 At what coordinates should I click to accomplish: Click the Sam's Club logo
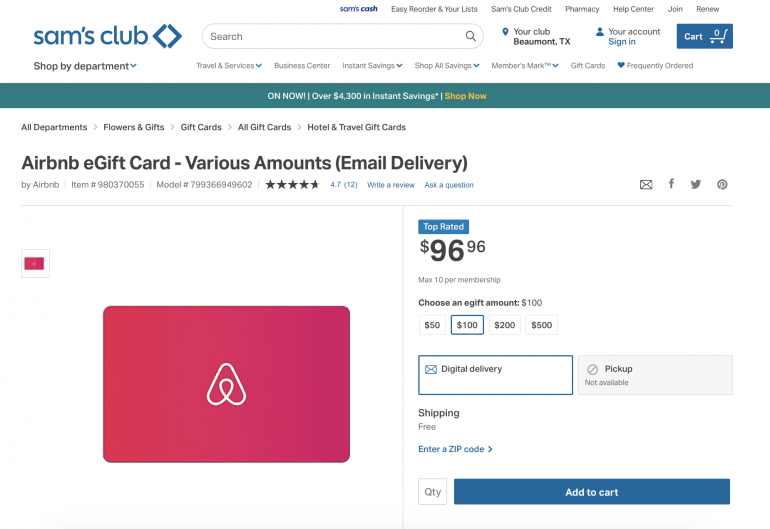pyautogui.click(x=107, y=37)
